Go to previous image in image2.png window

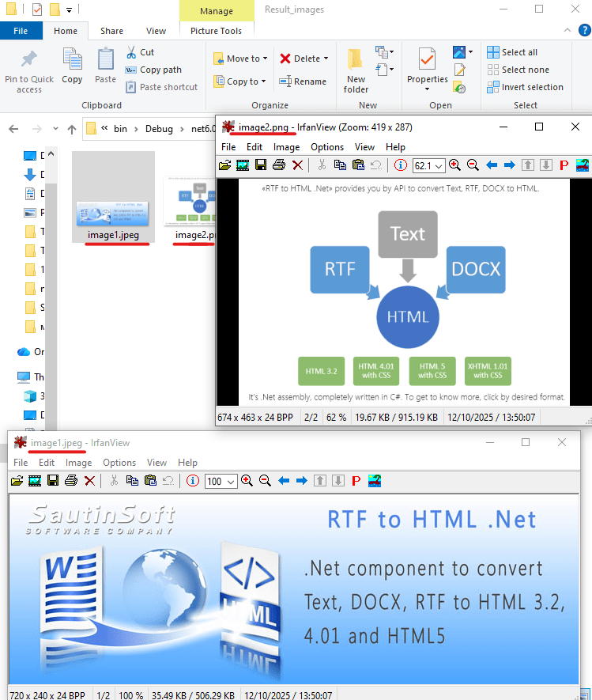(492, 165)
